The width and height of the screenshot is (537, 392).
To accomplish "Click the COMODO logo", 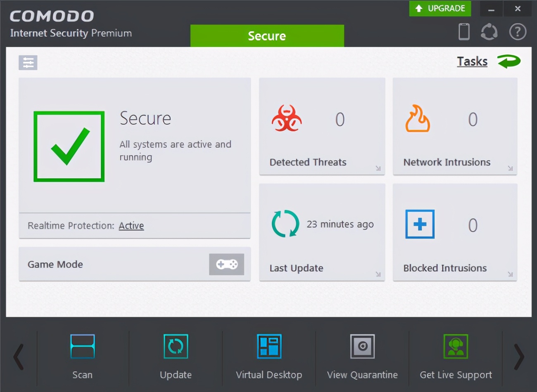I will 52,16.
